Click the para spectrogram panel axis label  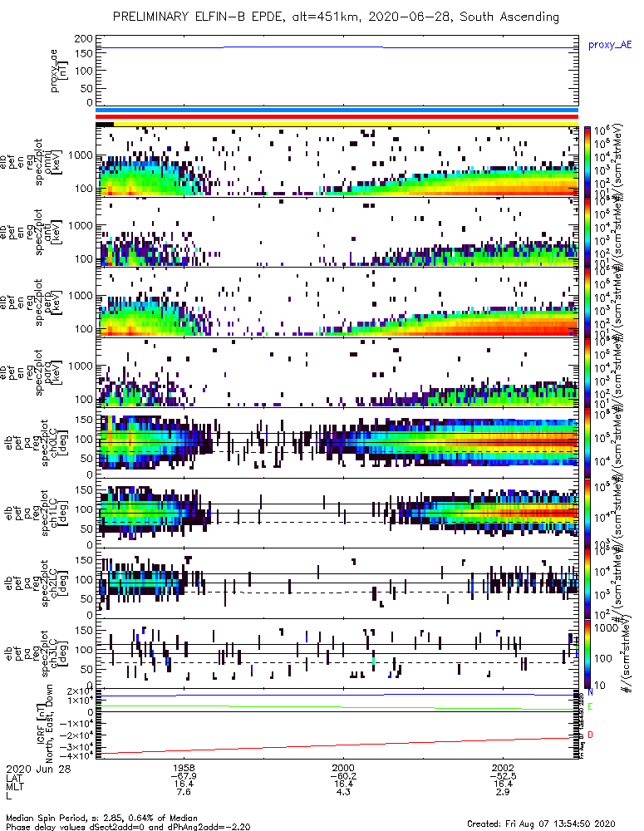tap(32, 372)
